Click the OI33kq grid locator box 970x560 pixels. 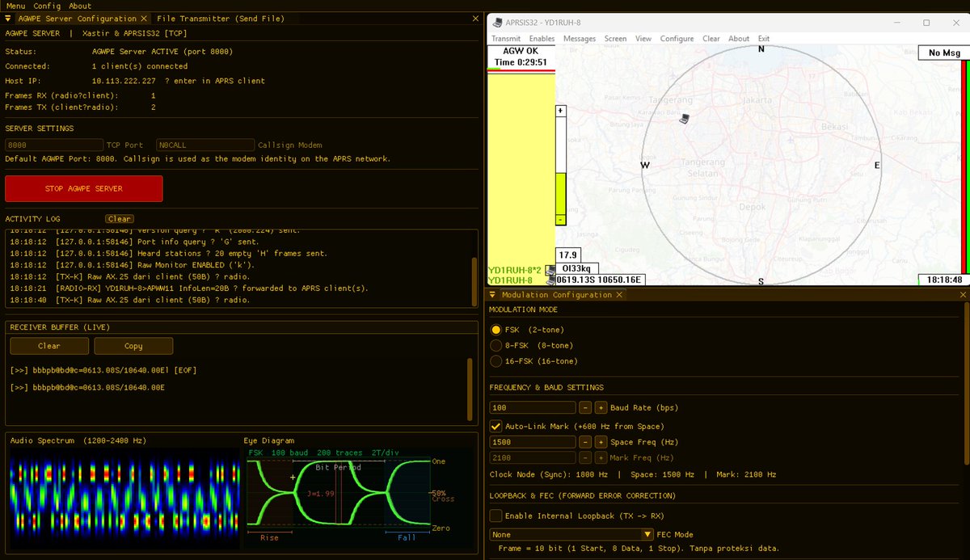click(x=578, y=268)
